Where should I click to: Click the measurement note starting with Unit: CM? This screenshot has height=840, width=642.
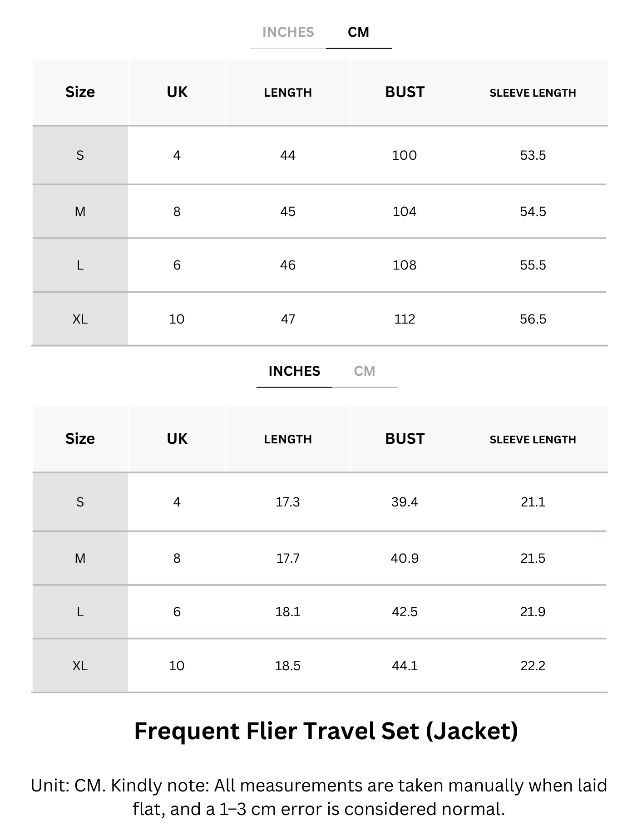pyautogui.click(x=319, y=797)
